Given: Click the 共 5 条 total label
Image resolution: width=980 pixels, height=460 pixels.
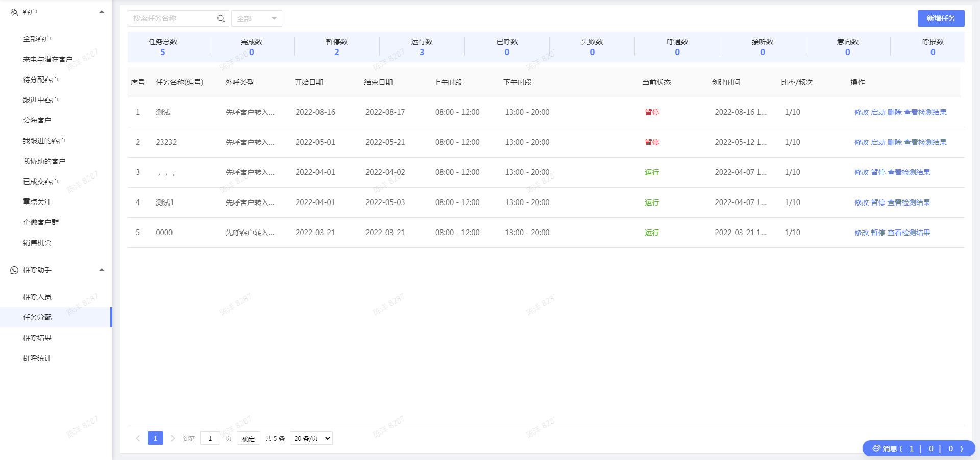Looking at the screenshot, I should click(x=275, y=438).
